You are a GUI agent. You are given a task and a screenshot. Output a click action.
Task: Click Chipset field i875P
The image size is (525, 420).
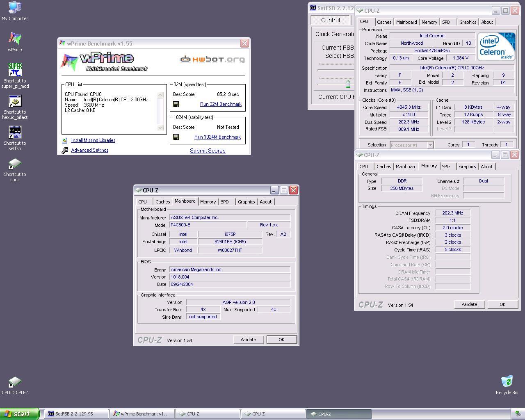230,234
